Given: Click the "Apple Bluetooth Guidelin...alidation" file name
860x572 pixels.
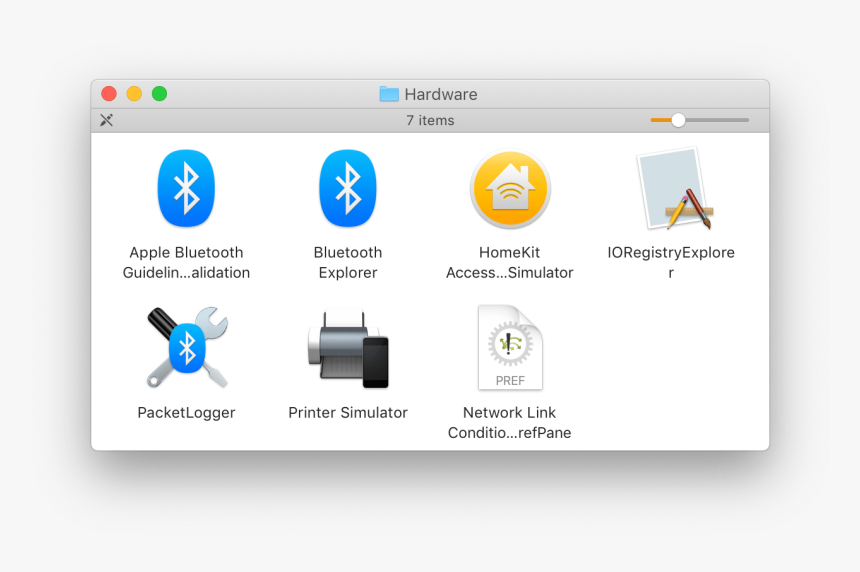Looking at the screenshot, I should [x=186, y=262].
